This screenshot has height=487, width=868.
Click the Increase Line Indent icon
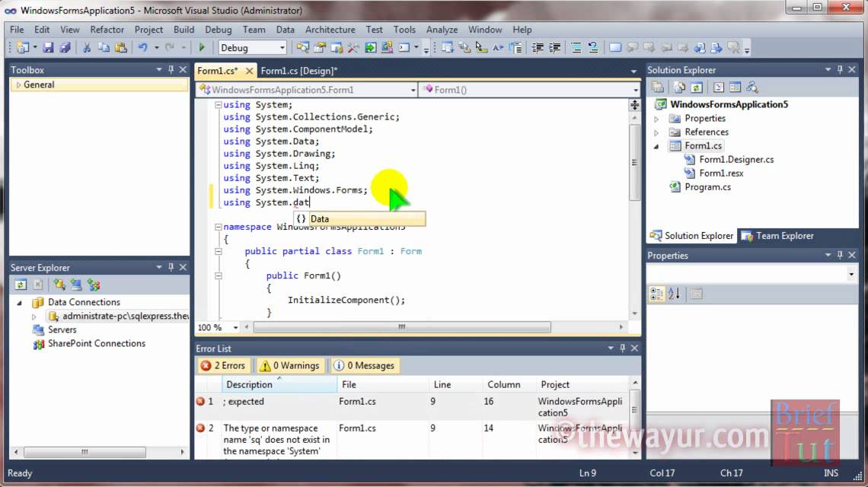pos(554,48)
